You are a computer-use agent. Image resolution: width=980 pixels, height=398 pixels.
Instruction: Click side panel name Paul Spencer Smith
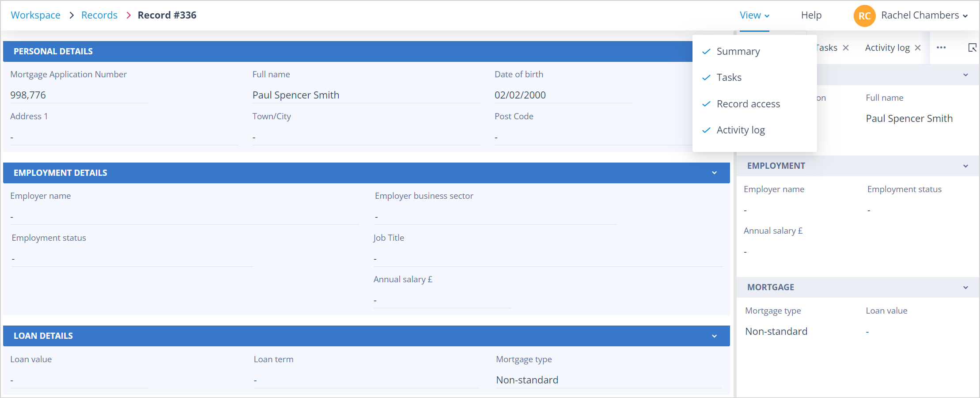[x=909, y=118]
